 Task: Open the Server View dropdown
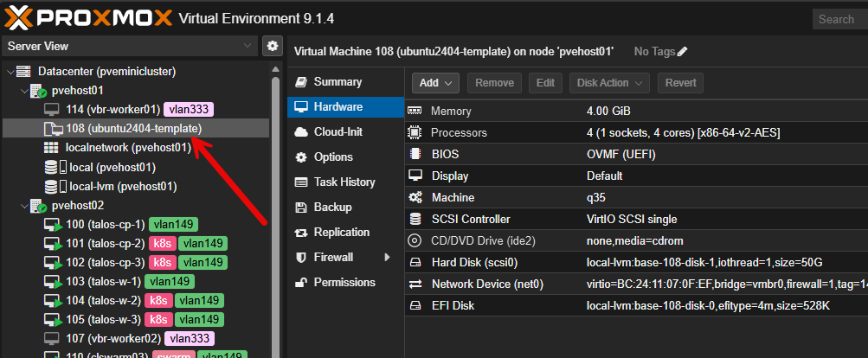[248, 46]
